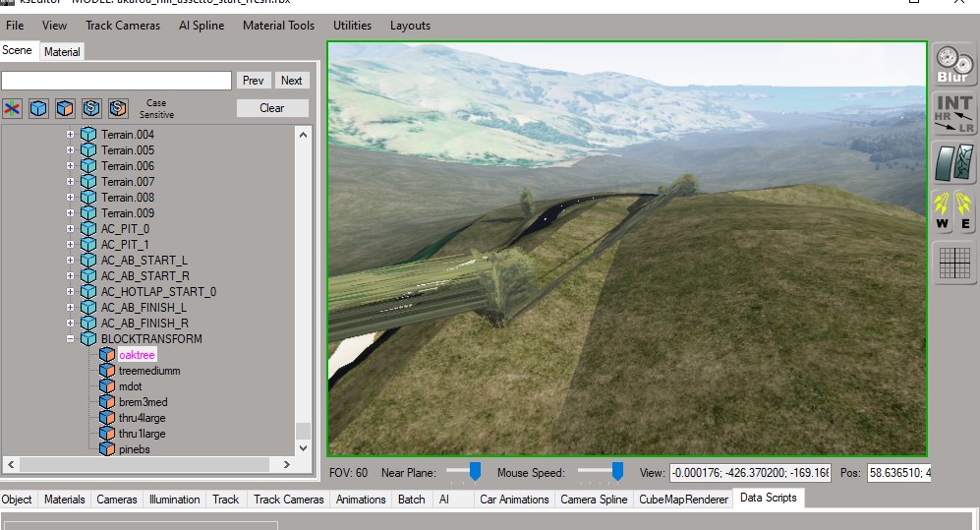Collapse the BLOCKTRANSFORM tree node

tap(70, 339)
